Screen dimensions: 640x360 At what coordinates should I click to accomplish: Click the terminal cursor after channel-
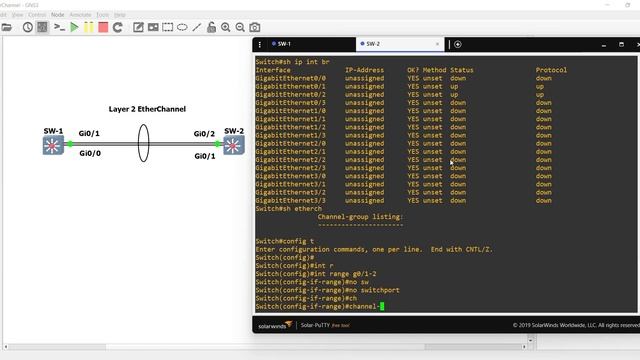pos(382,307)
